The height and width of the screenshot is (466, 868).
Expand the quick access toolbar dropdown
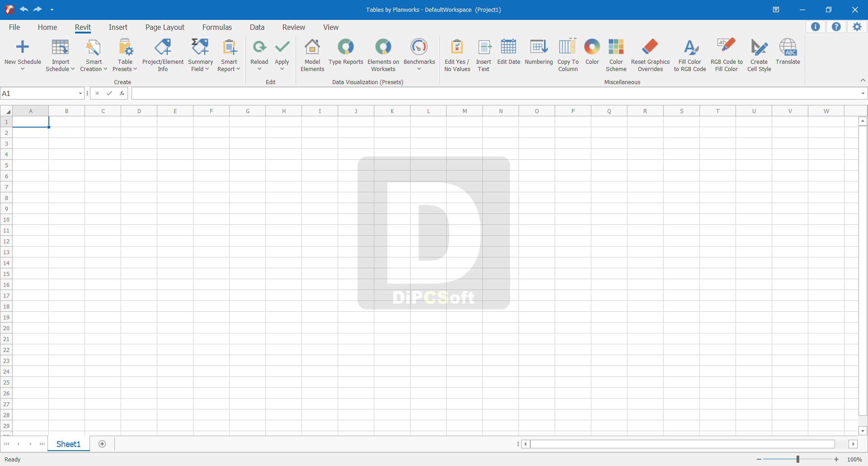52,10
